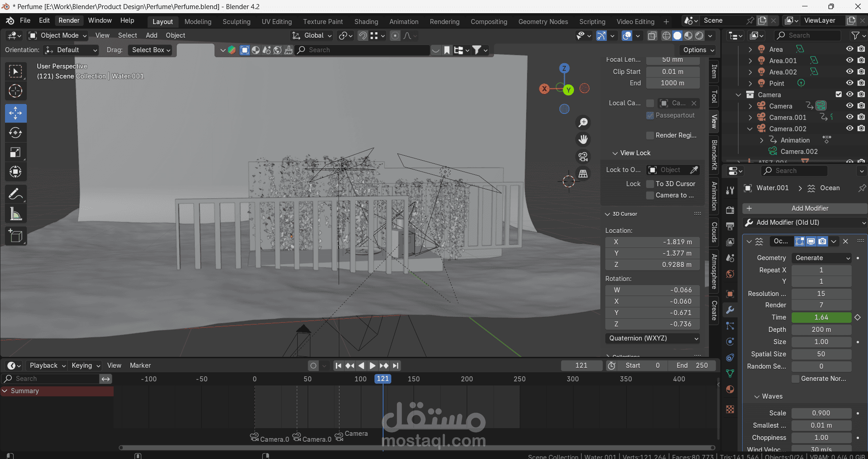Enable the Passepartout checkbox

pyautogui.click(x=650, y=115)
